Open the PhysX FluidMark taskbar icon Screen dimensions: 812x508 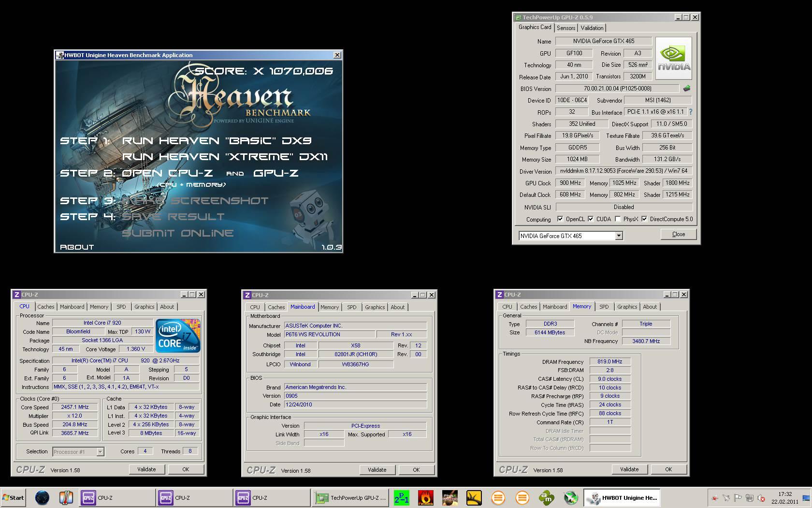pyautogui.click(x=449, y=497)
